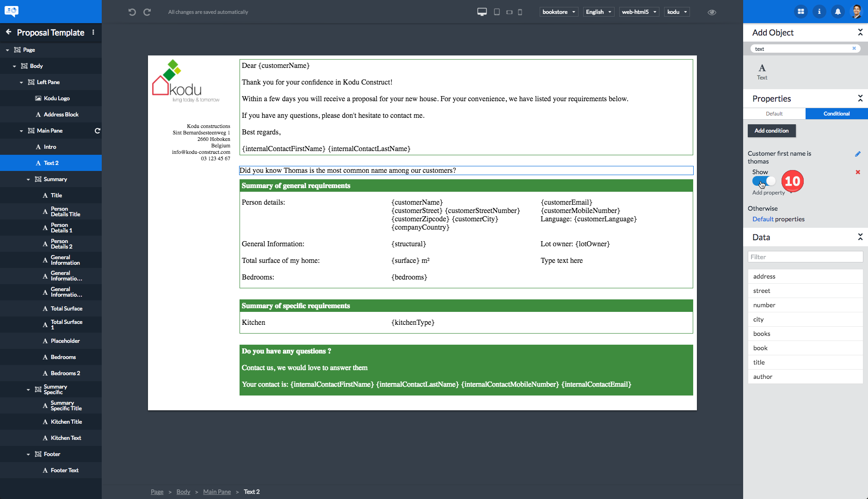Viewport: 868px width, 499px height.
Task: Open the apps grid icon
Action: (x=800, y=12)
